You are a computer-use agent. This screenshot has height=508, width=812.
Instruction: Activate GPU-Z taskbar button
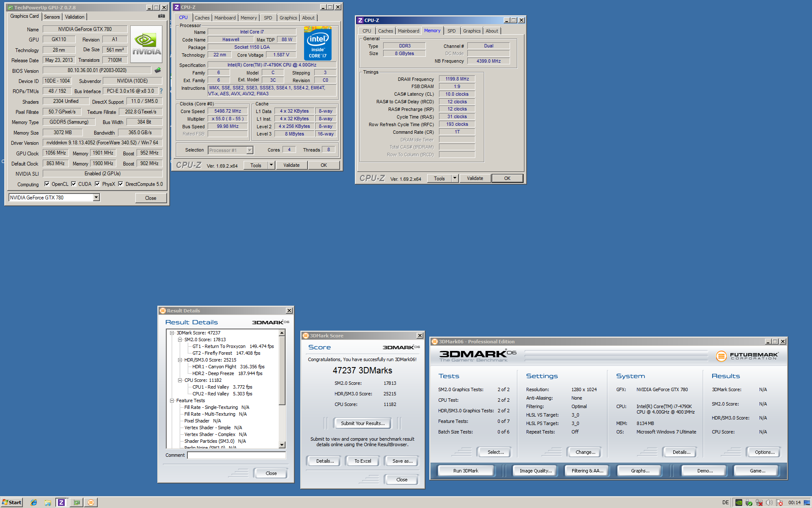tap(77, 502)
